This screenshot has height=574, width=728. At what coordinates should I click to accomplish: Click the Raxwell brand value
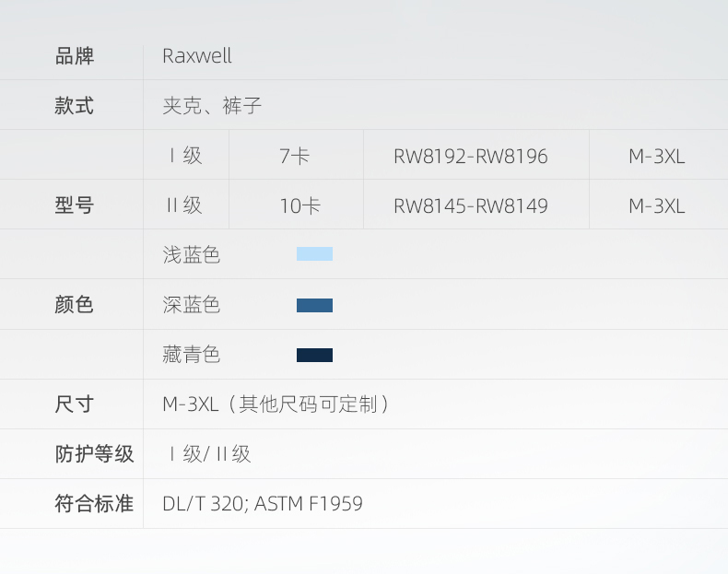click(197, 56)
